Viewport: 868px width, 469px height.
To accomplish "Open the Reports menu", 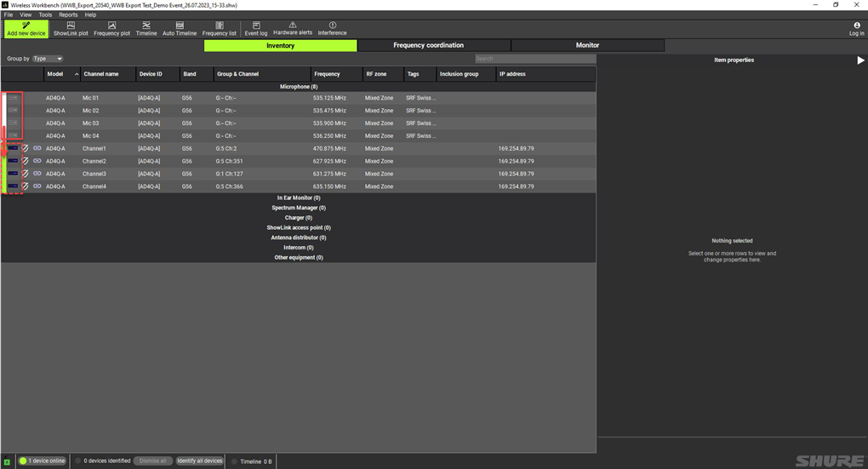I will (x=68, y=14).
